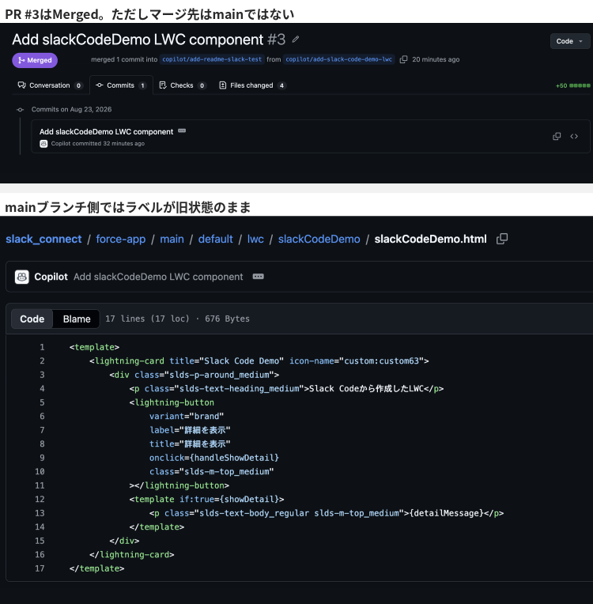The width and height of the screenshot is (593, 604).
Task: Copy file path icon after slackCodeDemo.html
Action: (502, 239)
